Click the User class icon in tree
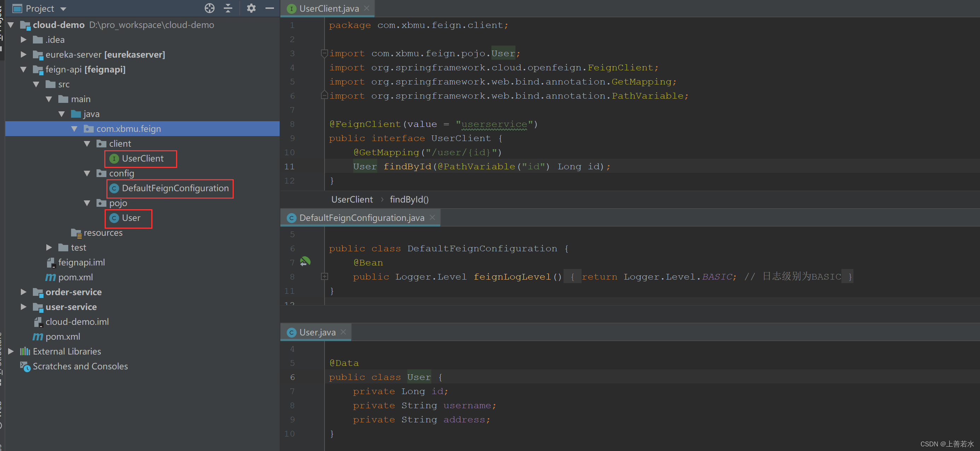Screen dimensions: 980x451 pos(114,218)
